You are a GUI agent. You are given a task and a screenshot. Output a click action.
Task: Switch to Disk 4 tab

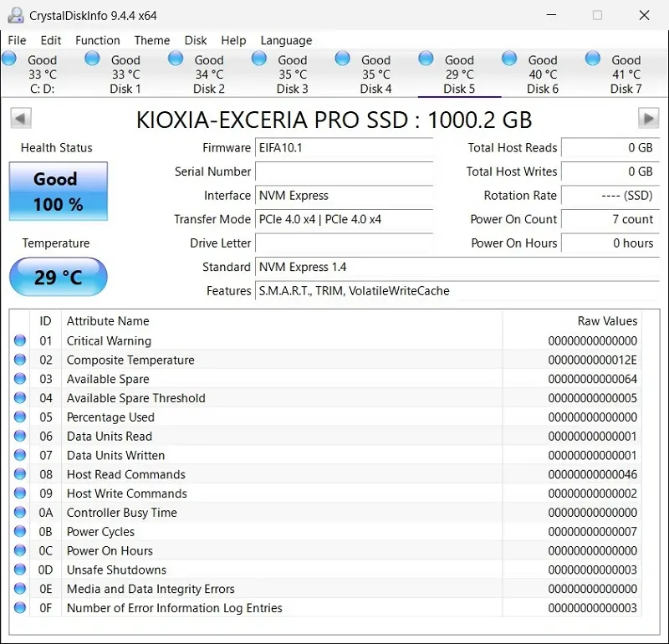click(375, 74)
